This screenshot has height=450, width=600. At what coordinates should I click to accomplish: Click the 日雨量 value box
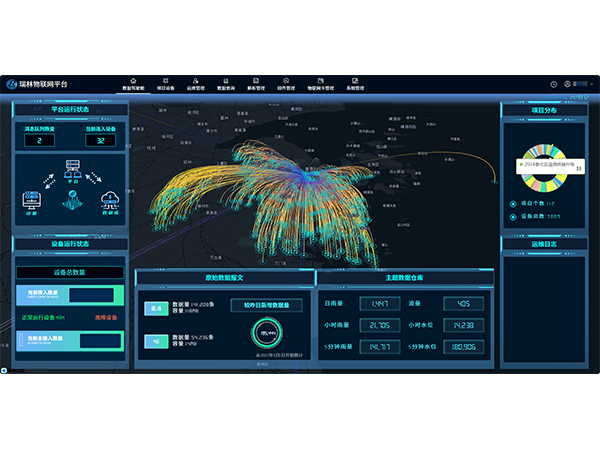pyautogui.click(x=379, y=304)
